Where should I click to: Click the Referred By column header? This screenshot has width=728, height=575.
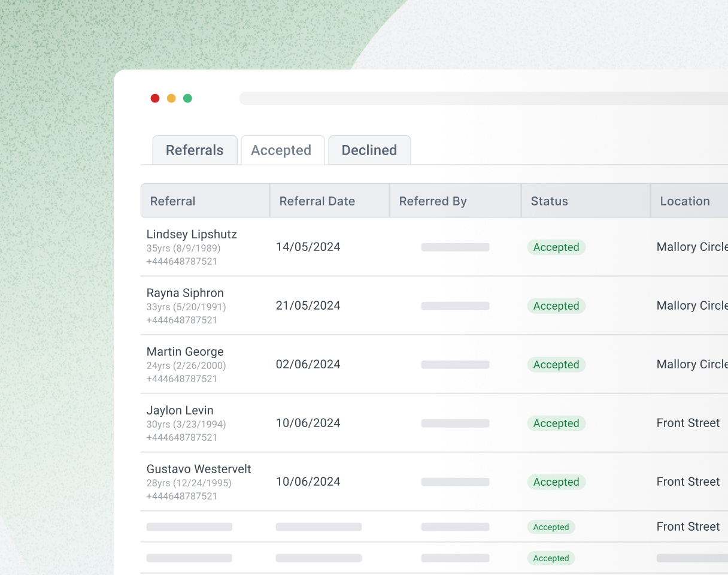click(x=433, y=201)
